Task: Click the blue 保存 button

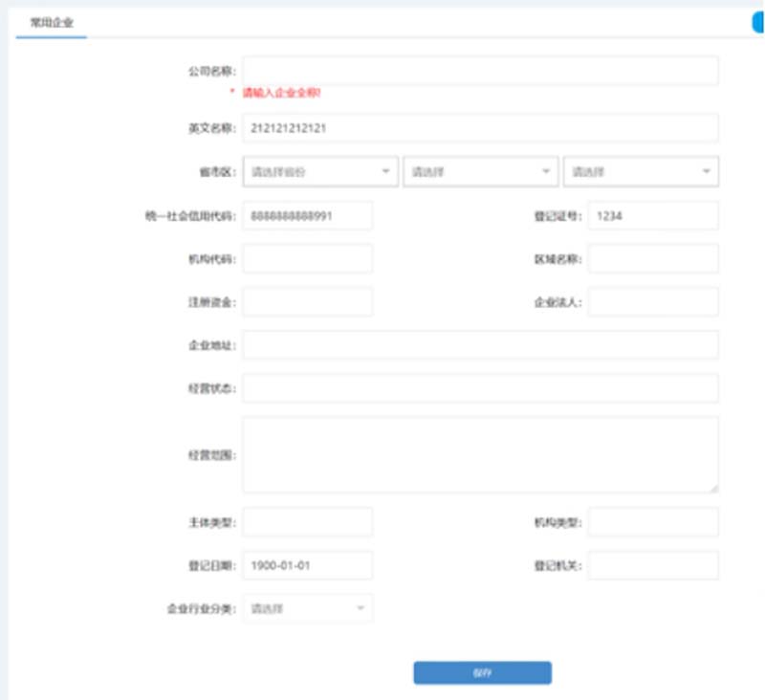Action: click(482, 672)
